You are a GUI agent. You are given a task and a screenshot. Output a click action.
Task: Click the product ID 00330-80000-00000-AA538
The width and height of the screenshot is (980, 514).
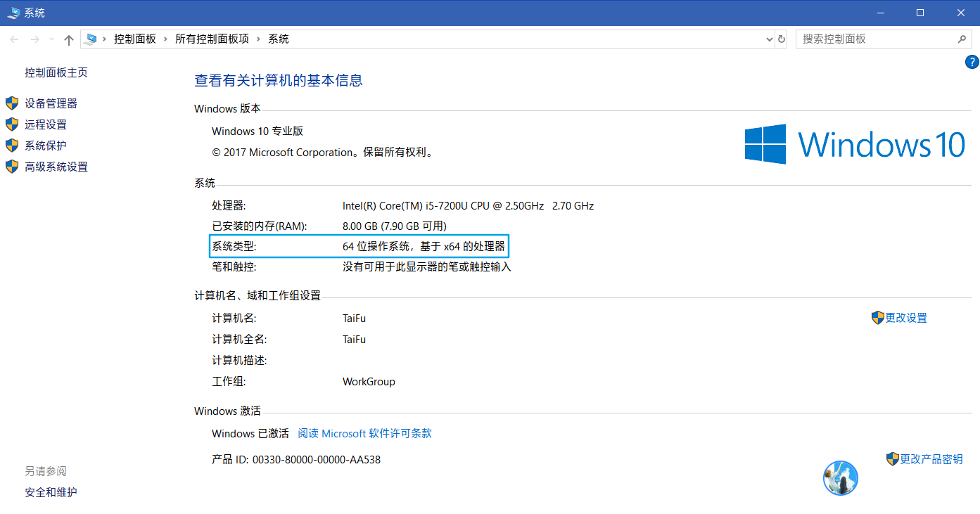pos(317,460)
